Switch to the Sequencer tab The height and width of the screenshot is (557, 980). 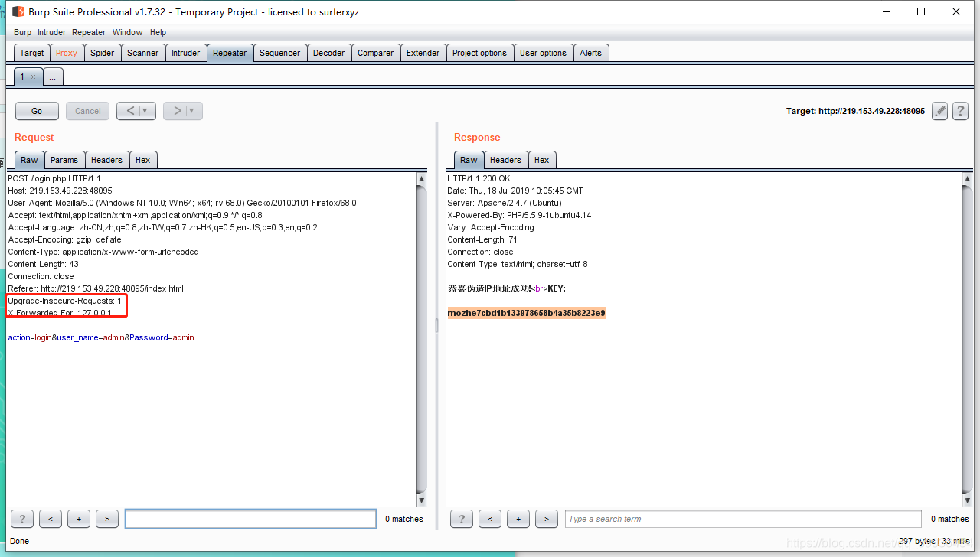pos(280,53)
